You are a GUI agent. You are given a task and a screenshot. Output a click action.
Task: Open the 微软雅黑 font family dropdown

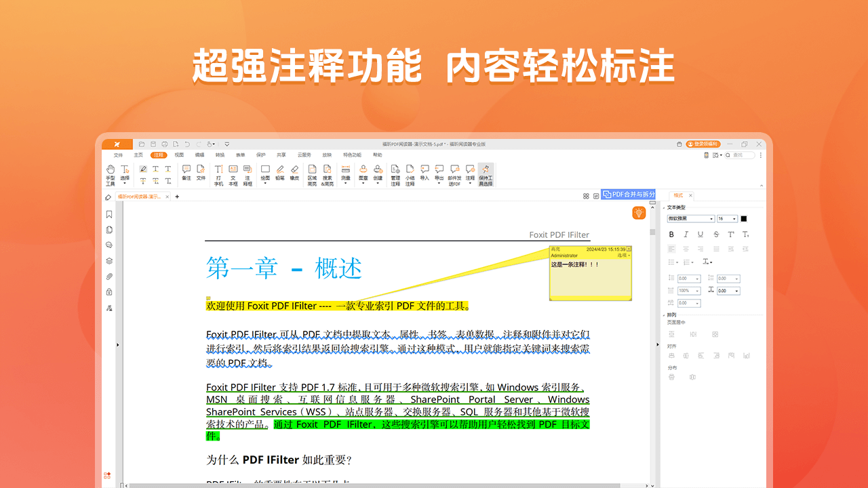691,218
